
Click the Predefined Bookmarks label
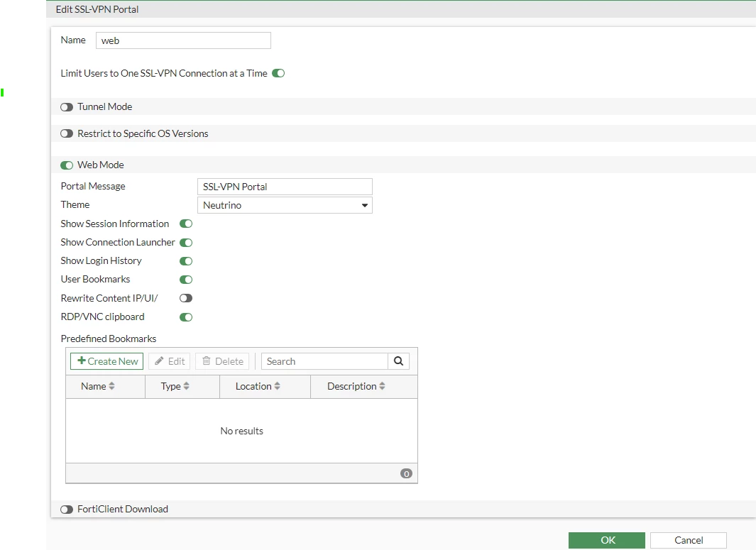click(109, 339)
